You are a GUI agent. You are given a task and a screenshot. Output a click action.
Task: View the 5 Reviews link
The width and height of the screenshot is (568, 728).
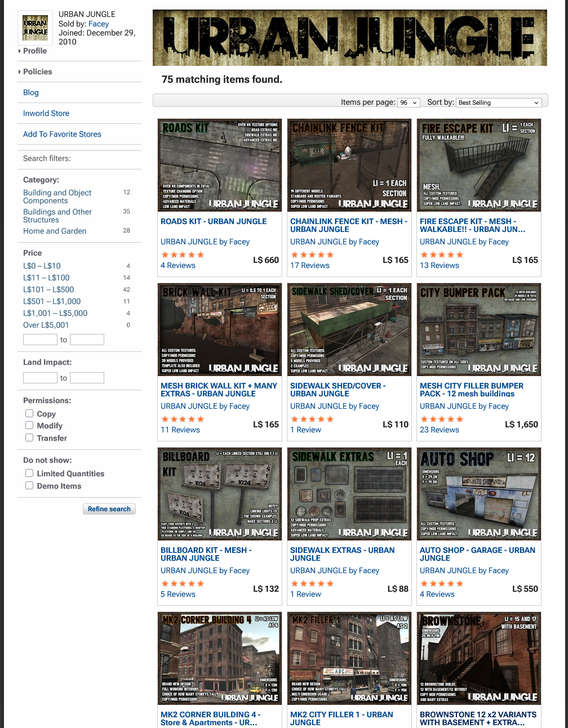tap(178, 594)
